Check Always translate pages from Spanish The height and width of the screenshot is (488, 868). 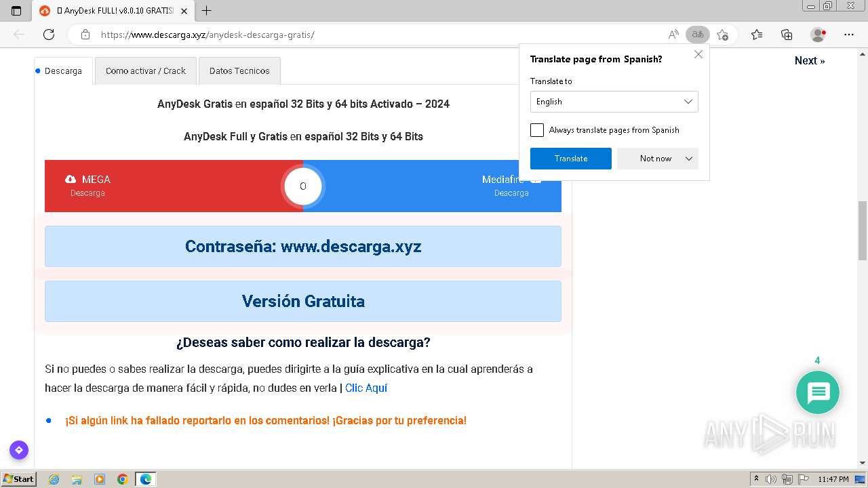click(x=537, y=130)
